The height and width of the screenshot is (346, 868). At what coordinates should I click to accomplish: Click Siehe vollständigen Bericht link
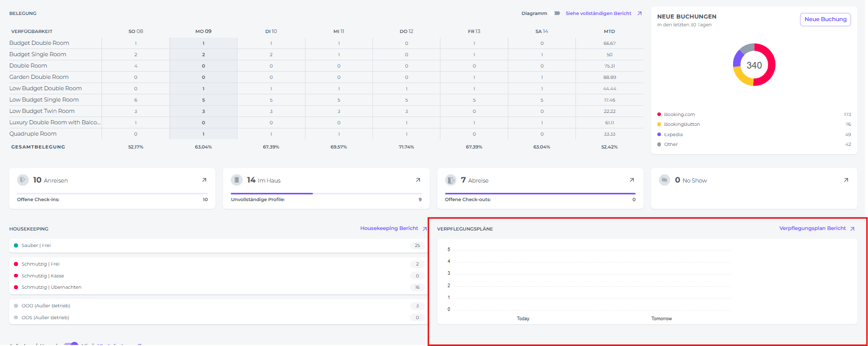[598, 13]
